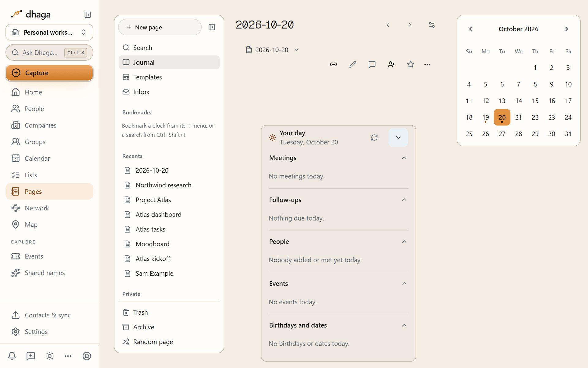Open Contacts & sync
Viewport: 588px width, 368px height.
[x=49, y=315]
